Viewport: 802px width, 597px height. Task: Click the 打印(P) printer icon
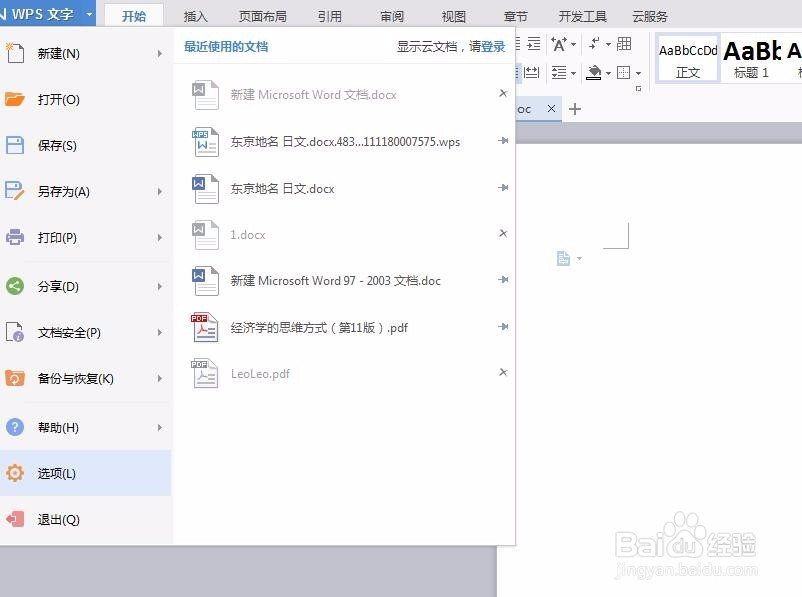pyautogui.click(x=15, y=237)
